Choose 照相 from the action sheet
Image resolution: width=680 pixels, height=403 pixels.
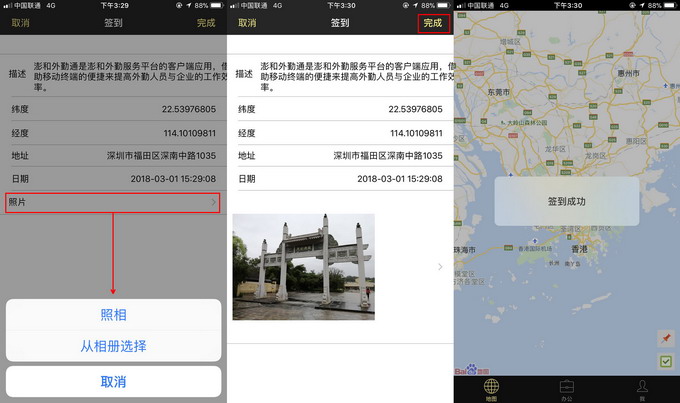point(113,314)
